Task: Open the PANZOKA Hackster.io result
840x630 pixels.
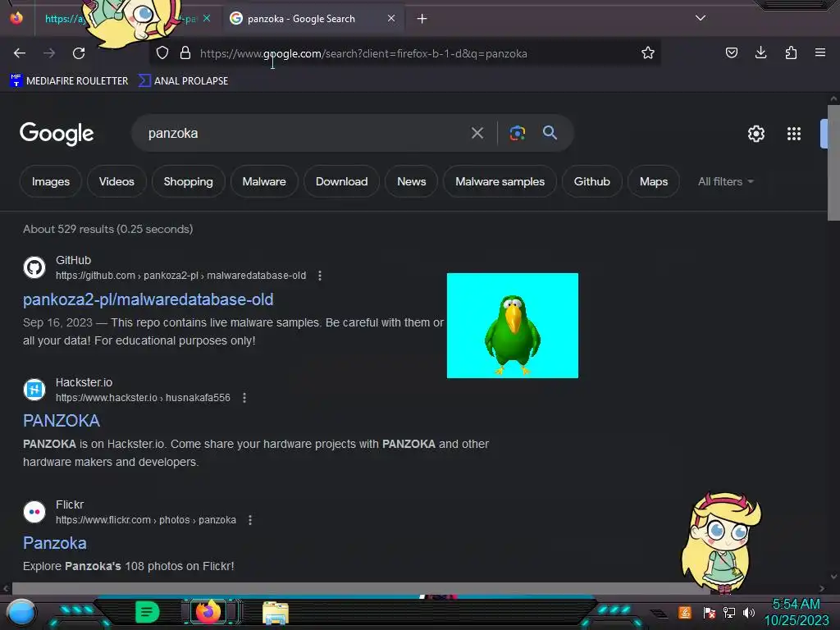Action: (x=62, y=421)
